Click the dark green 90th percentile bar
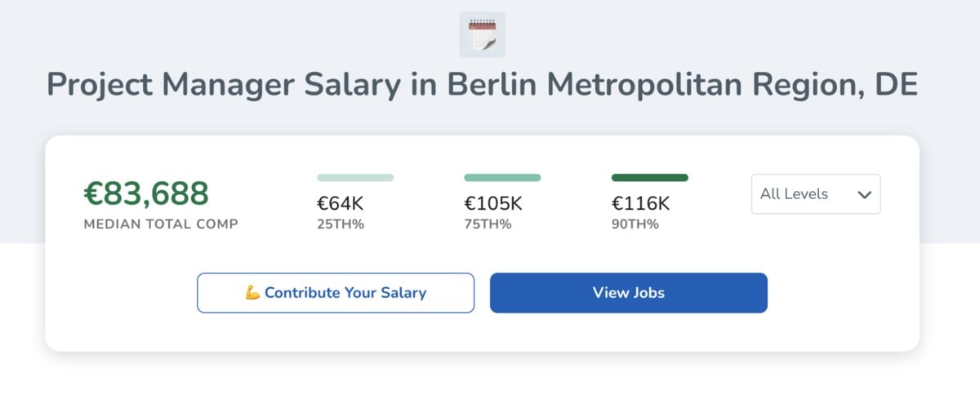This screenshot has height=395, width=980. [649, 177]
